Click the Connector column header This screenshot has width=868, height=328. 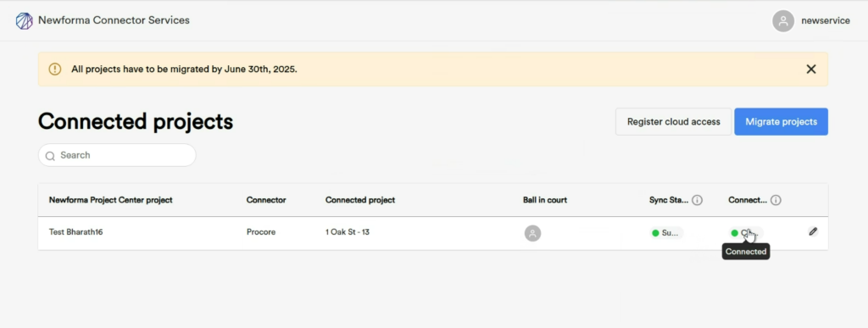click(266, 200)
